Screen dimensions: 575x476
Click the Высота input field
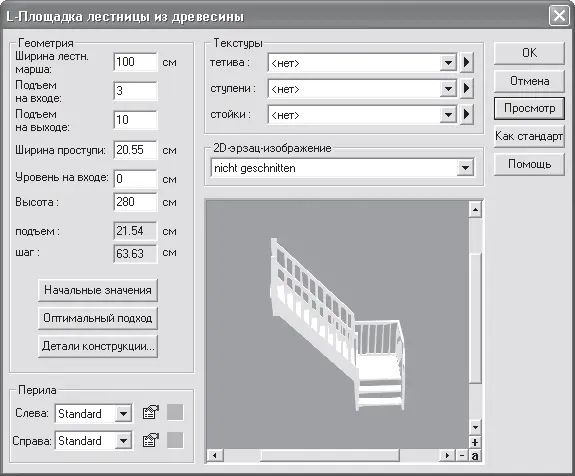135,202
